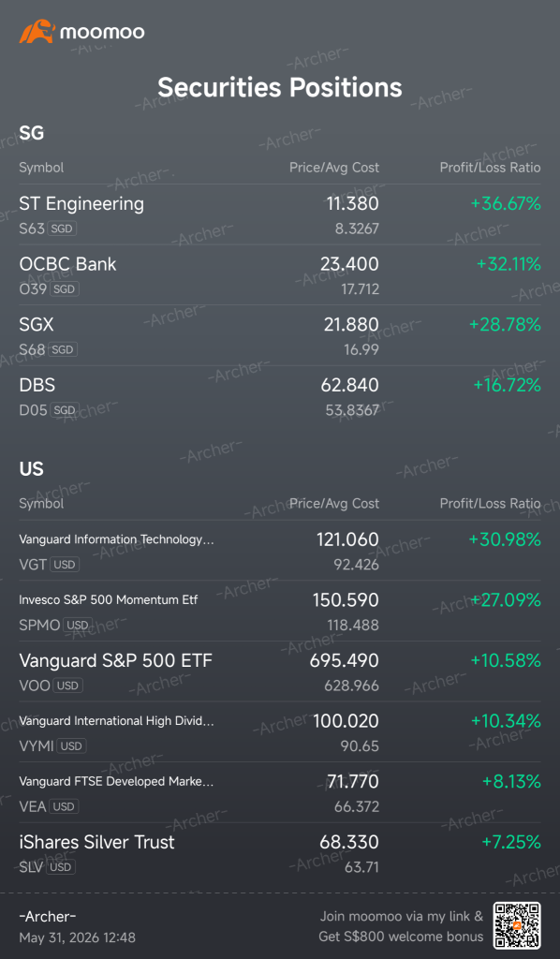Click the USD badge next to SLV
Viewport: 560px width, 959px height.
[61, 867]
